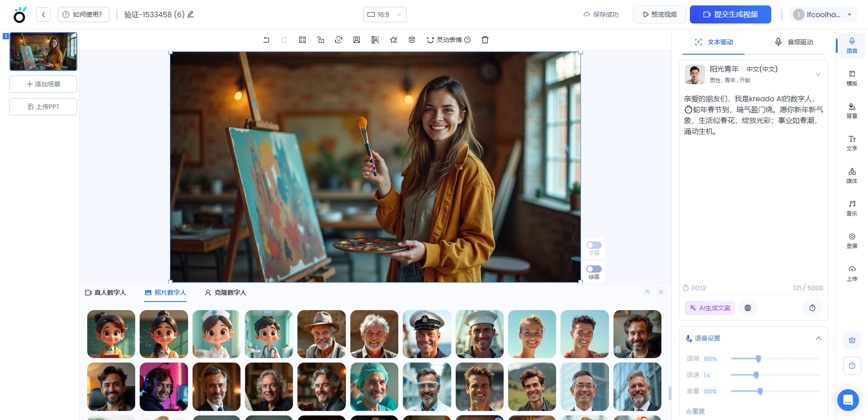Click the stopwatch pause icon beside the globe
Image resolution: width=868 pixels, height=420 pixels.
coord(812,308)
